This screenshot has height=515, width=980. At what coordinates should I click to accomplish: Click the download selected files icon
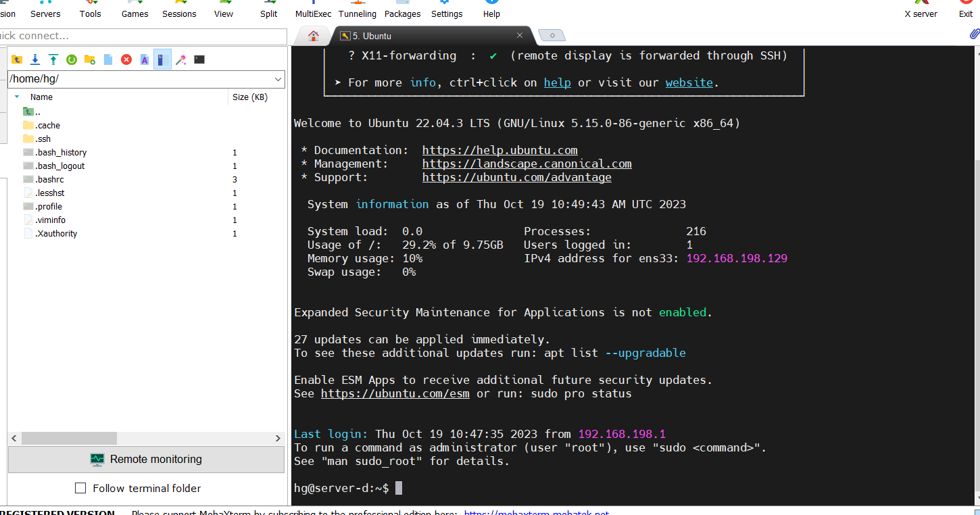(35, 59)
